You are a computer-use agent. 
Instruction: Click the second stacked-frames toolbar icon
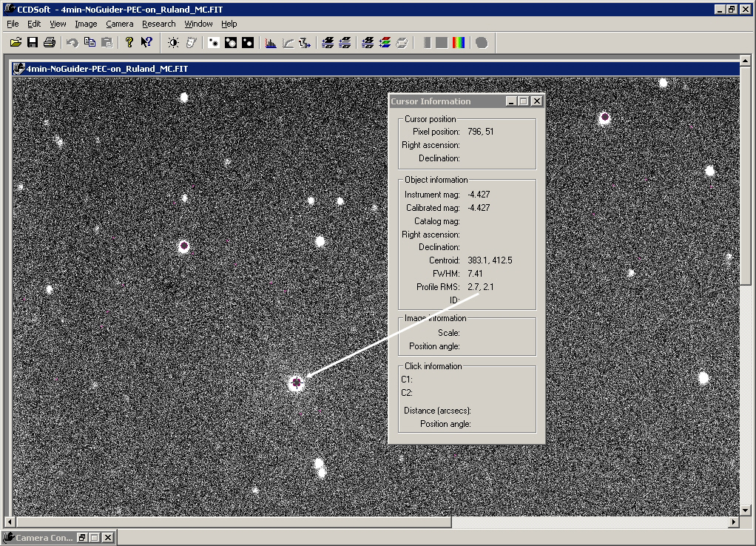pyautogui.click(x=345, y=42)
